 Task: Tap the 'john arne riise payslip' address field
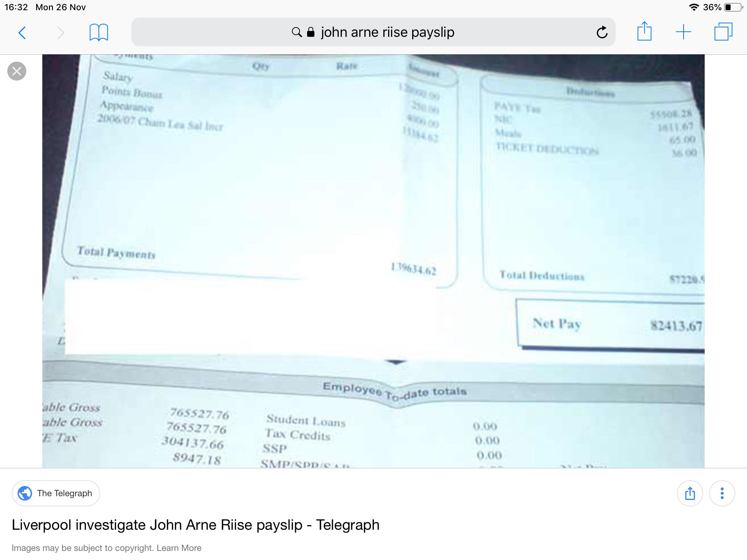[x=373, y=32]
